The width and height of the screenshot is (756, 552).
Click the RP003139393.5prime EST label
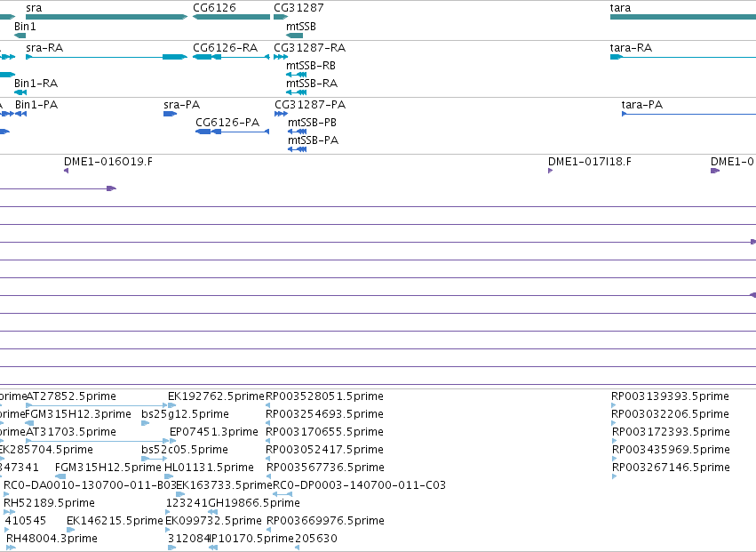(x=670, y=396)
